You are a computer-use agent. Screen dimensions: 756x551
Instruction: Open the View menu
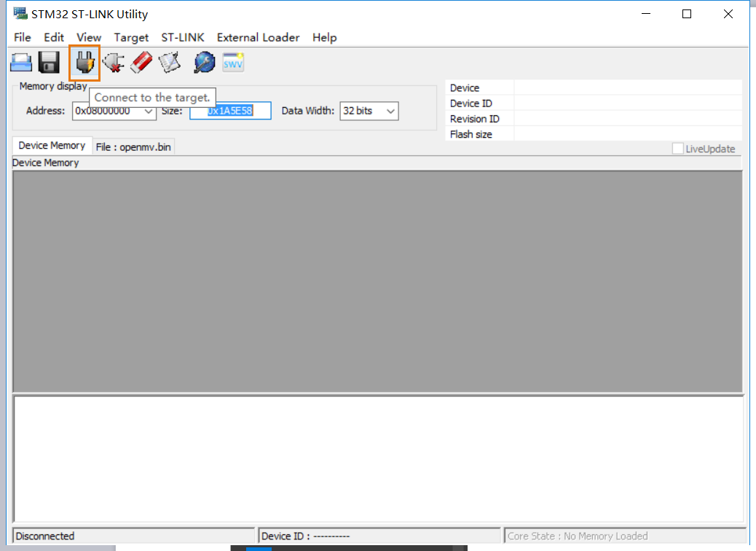coord(89,38)
